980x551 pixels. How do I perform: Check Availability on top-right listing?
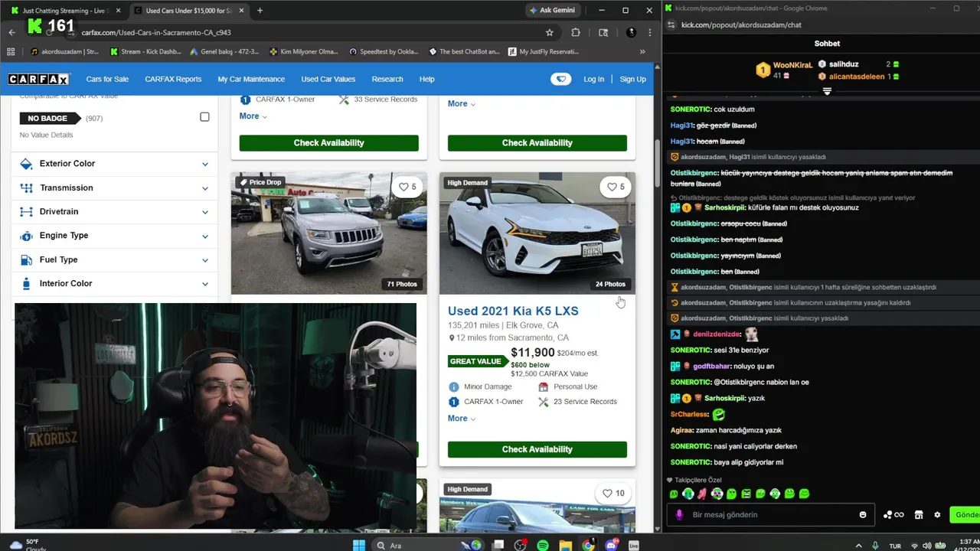coord(537,143)
